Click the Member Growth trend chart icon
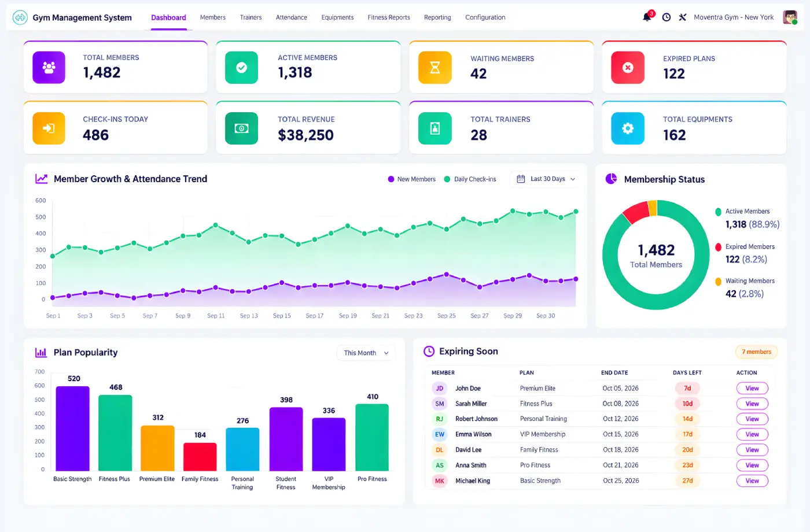Image resolution: width=810 pixels, height=532 pixels. click(41, 179)
